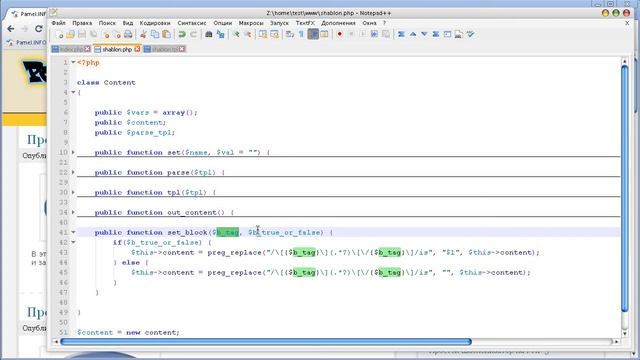
Task: Copy selection with the Copy toolbar icon
Action: (155, 34)
